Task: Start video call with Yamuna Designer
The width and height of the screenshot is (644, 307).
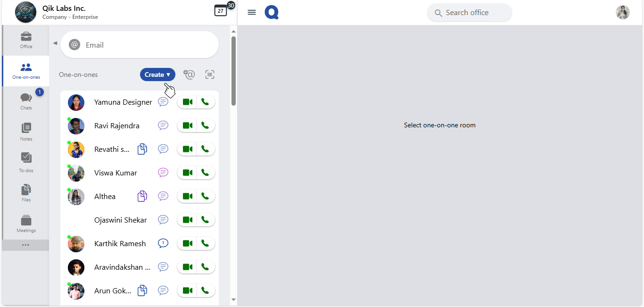Action: [x=187, y=102]
